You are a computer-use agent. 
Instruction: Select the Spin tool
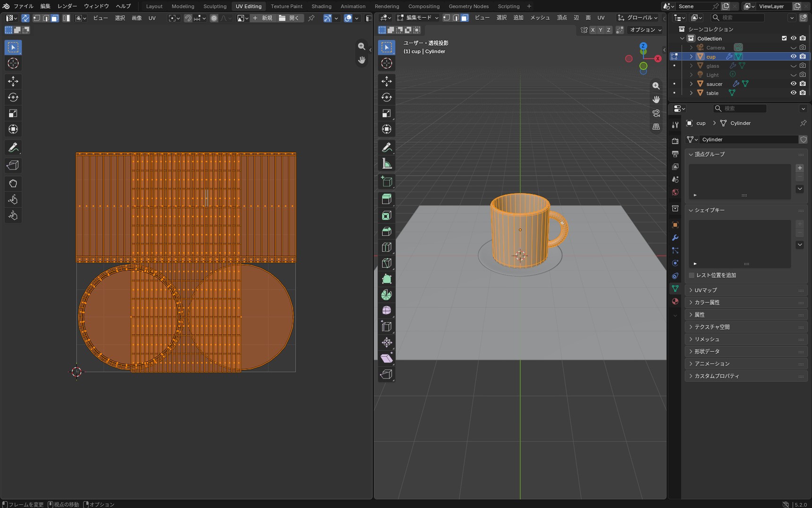(387, 295)
